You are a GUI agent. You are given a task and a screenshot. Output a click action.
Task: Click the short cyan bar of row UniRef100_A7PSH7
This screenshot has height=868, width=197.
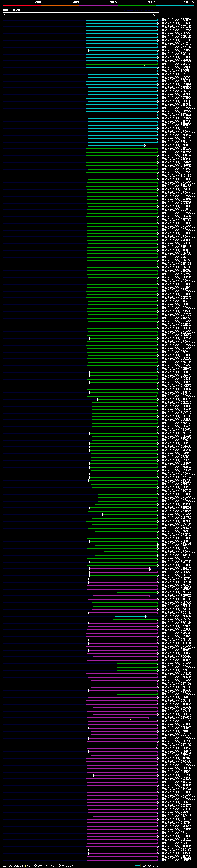(x=131, y=616)
